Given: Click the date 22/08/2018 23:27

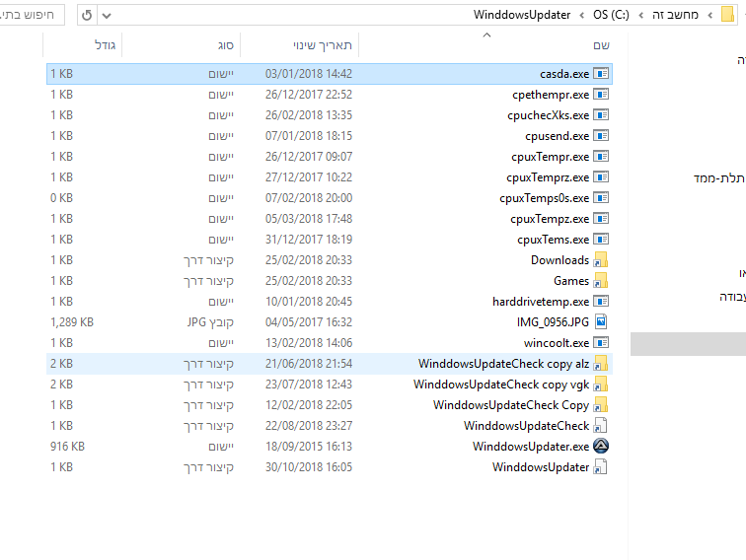Looking at the screenshot, I should [309, 426].
